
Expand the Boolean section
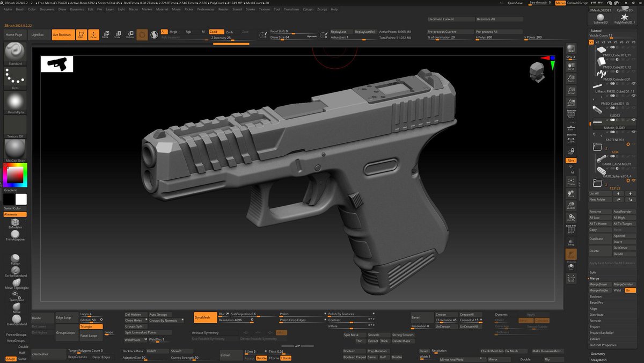[x=596, y=296]
